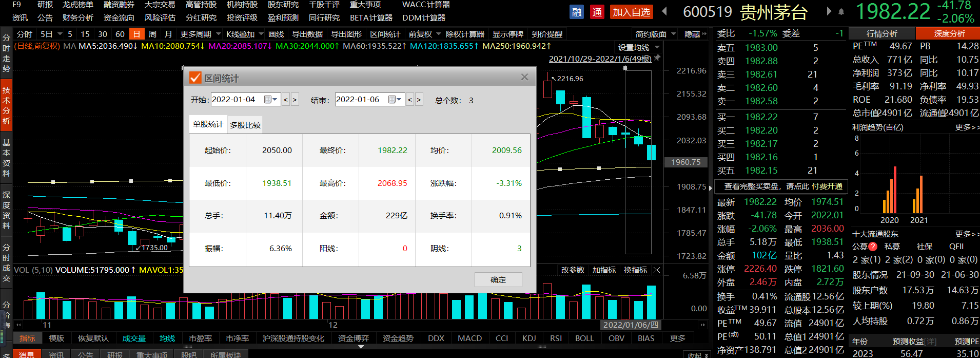The height and width of the screenshot is (358, 980).
Task: Switch to the 多股比较 tab
Action: click(245, 125)
